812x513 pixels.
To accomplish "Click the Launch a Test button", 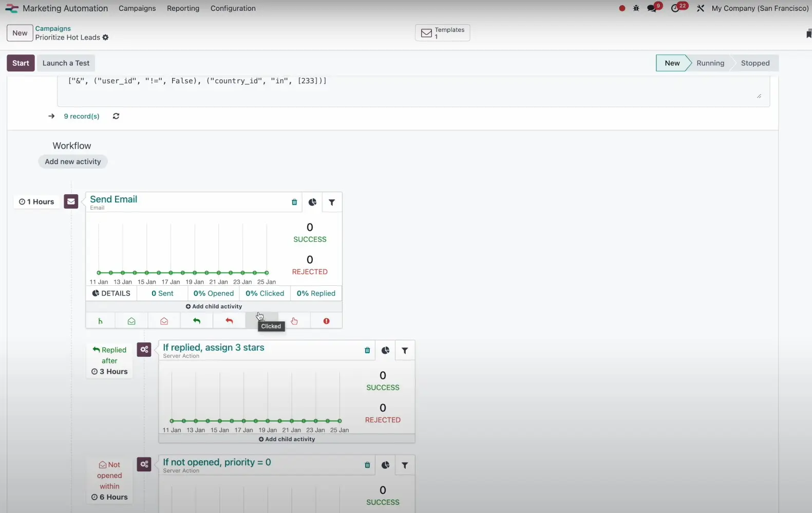I will 66,63.
